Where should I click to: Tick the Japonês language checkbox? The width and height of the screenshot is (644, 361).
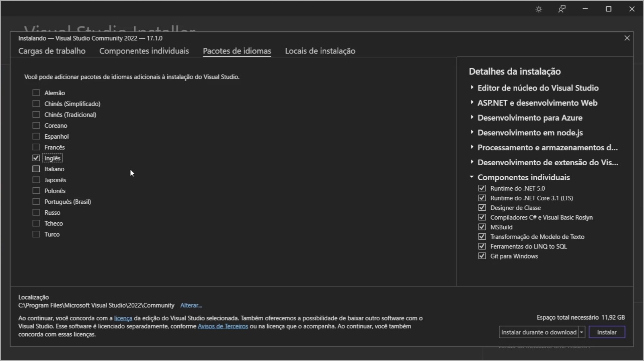pos(36,180)
